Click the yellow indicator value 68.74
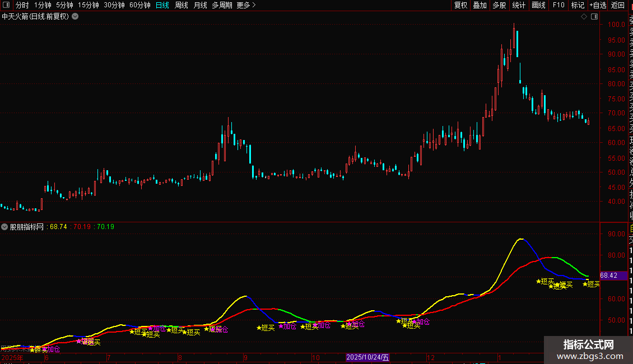 tap(58, 227)
